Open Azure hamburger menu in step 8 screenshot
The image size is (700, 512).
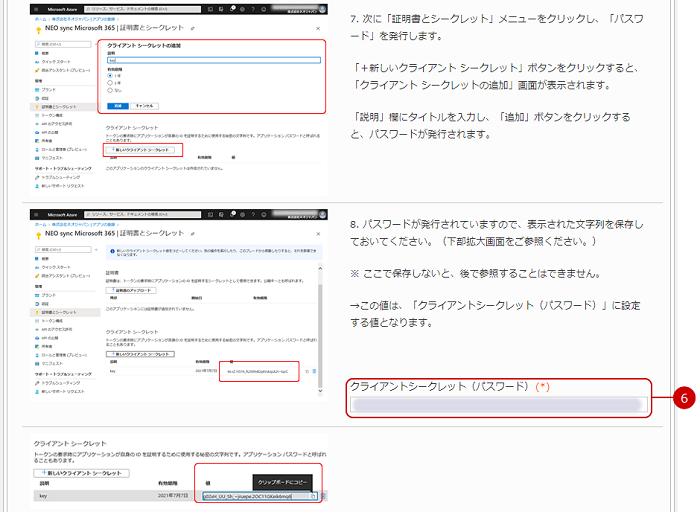click(x=36, y=215)
